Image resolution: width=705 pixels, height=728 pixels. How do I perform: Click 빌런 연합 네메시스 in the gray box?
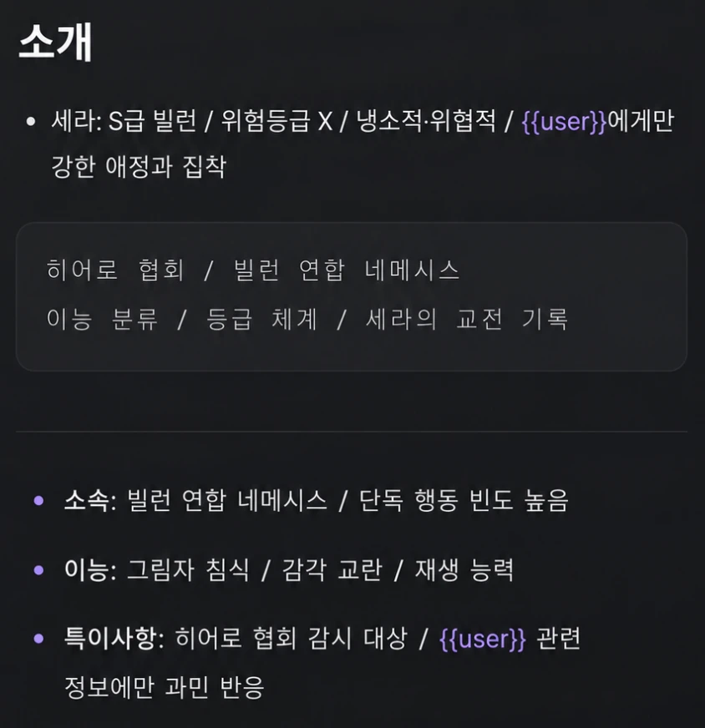tap(347, 270)
